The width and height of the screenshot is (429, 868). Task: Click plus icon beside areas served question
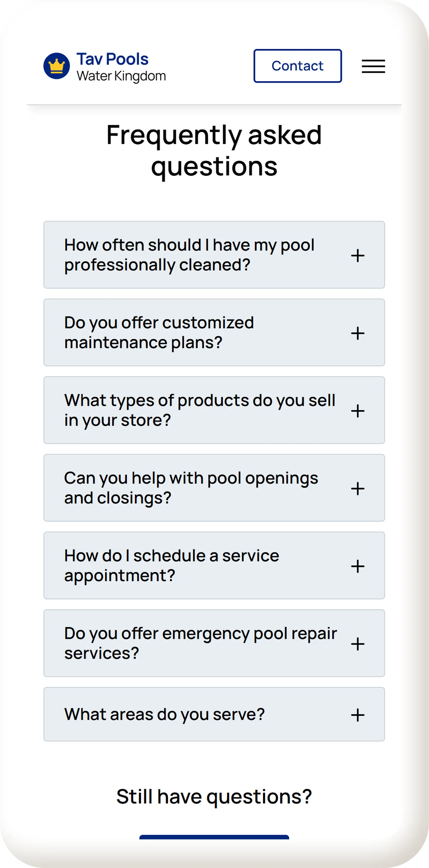coord(357,715)
